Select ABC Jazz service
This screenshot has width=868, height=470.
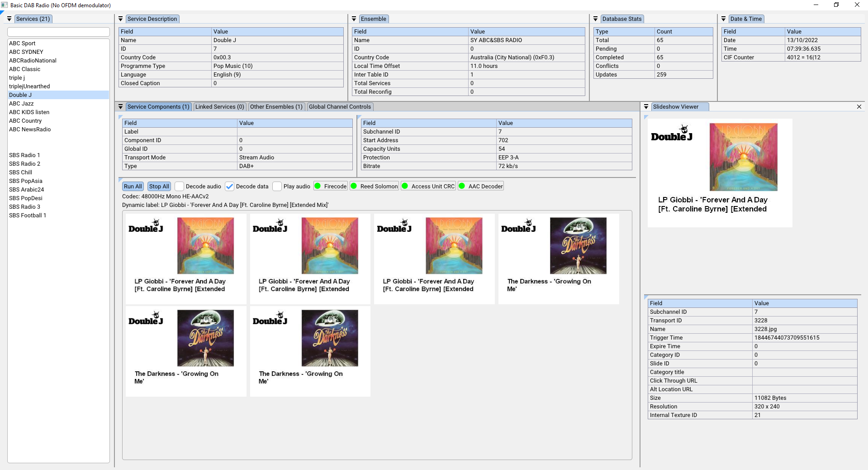click(58, 104)
